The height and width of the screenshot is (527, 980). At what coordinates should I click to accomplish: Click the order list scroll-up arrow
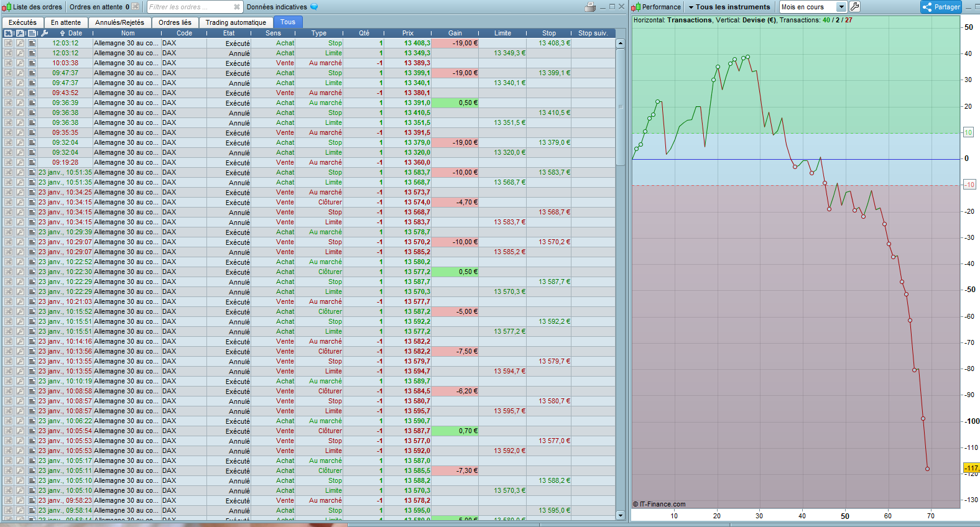coord(620,44)
